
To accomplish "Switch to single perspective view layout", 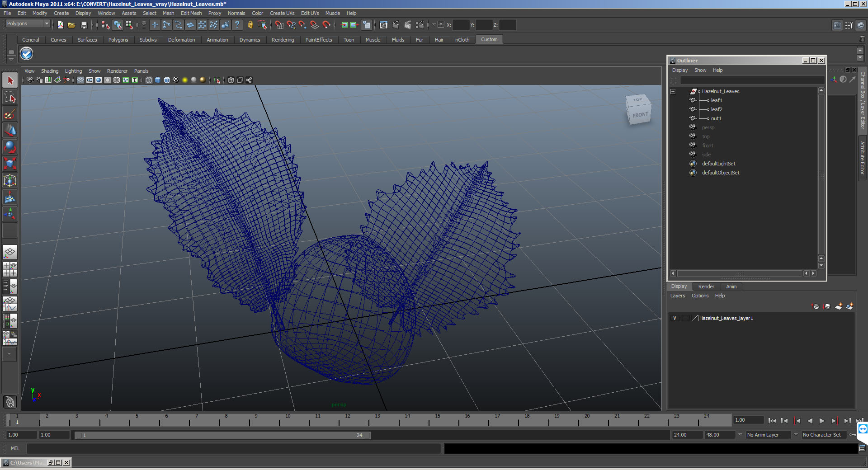I will coord(10,252).
